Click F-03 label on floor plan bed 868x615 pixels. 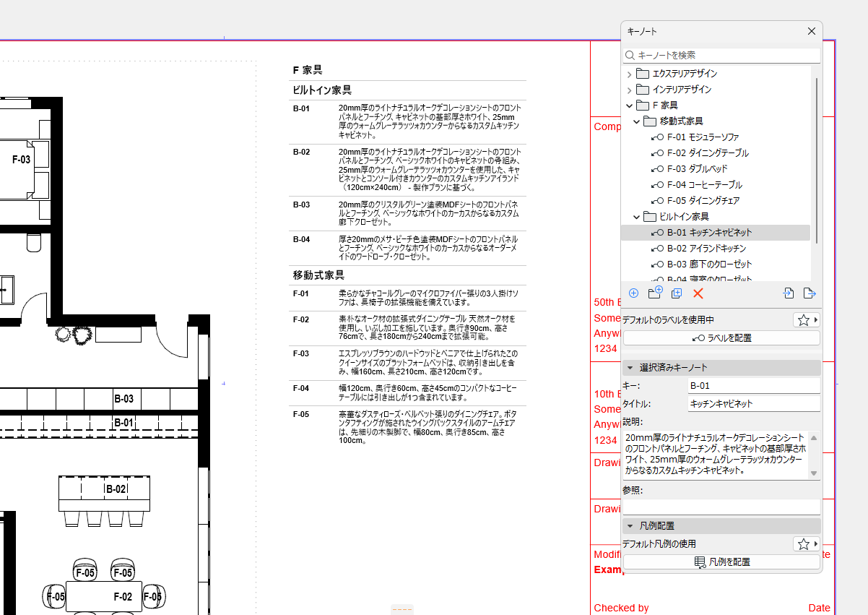[22, 160]
